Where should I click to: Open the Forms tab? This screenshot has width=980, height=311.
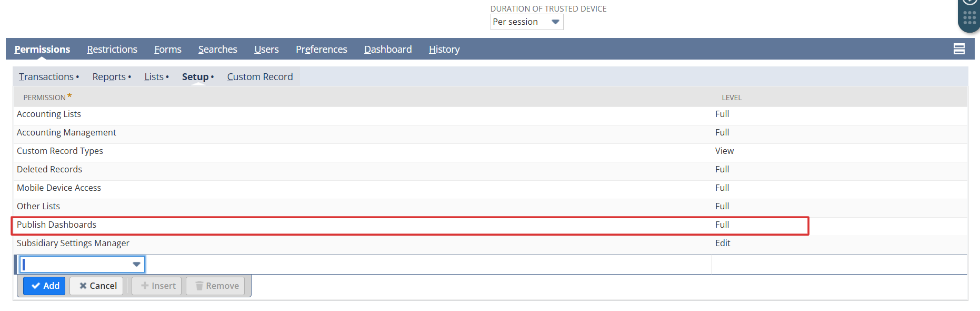click(x=167, y=50)
